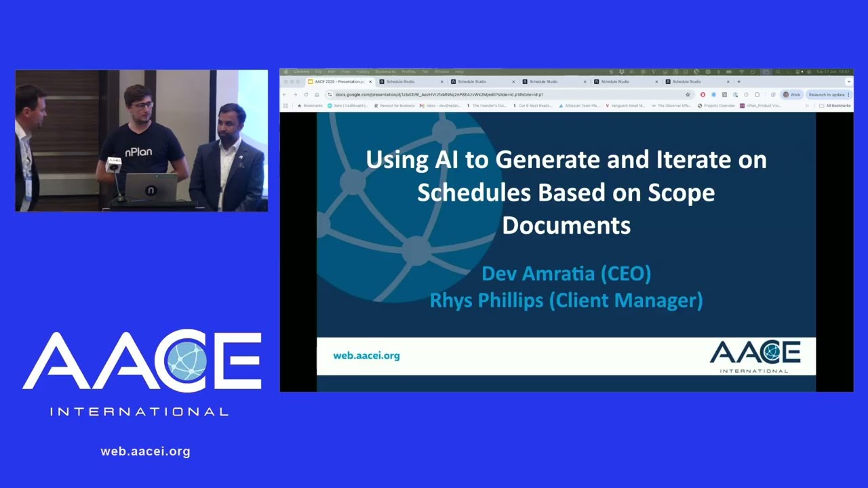This screenshot has height=488, width=868.
Task: Open the History menu
Action: point(363,72)
